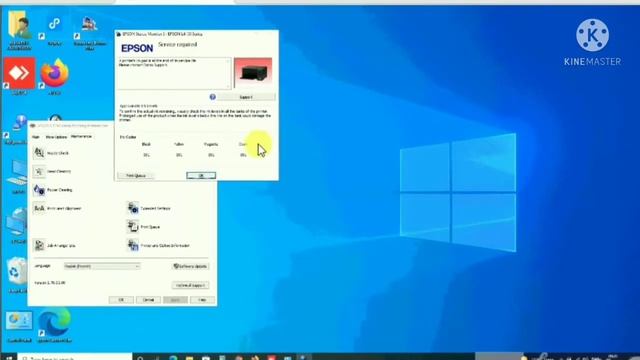Open Recycle Bin on desktop

coord(17,274)
